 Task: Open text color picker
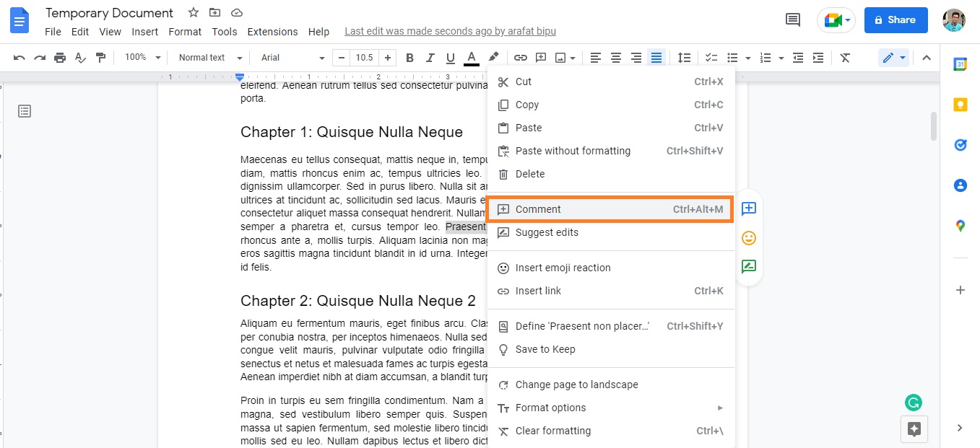pos(470,57)
